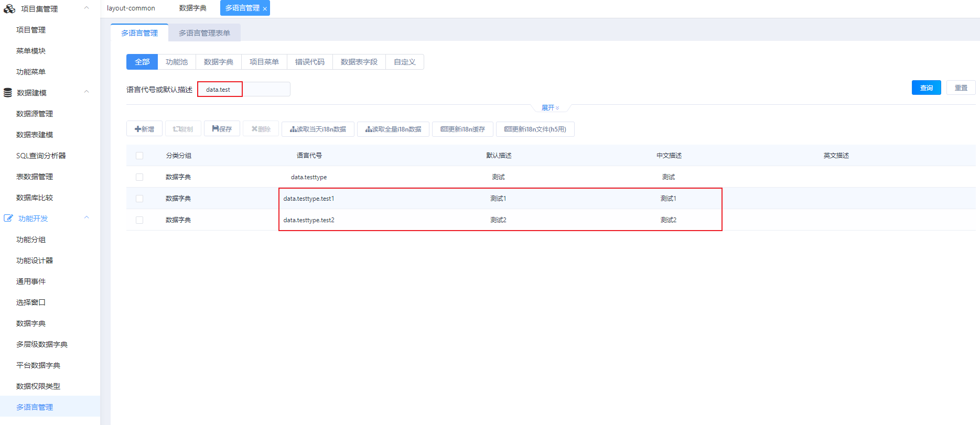The width and height of the screenshot is (980, 425).
Task: Open 功能菜单 in the sidebar
Action: coord(31,72)
